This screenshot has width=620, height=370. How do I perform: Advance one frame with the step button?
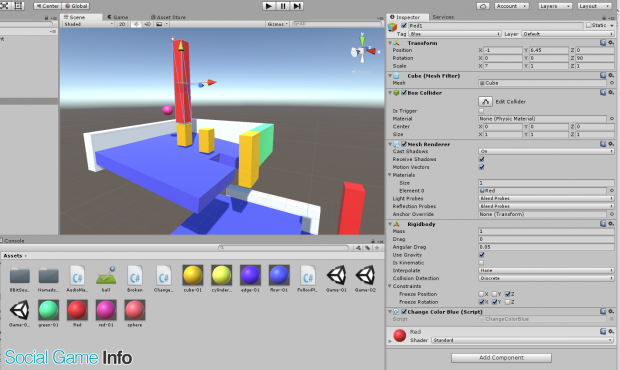click(297, 6)
